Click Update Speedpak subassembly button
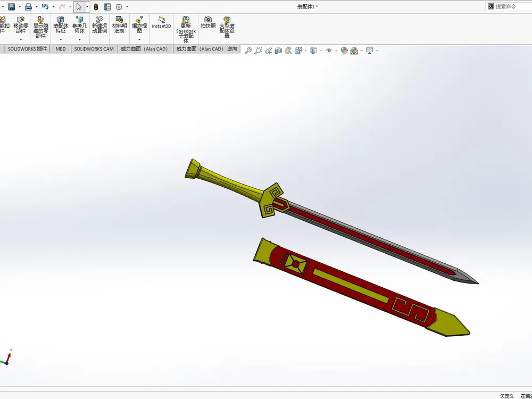532x399 pixels. pyautogui.click(x=186, y=29)
